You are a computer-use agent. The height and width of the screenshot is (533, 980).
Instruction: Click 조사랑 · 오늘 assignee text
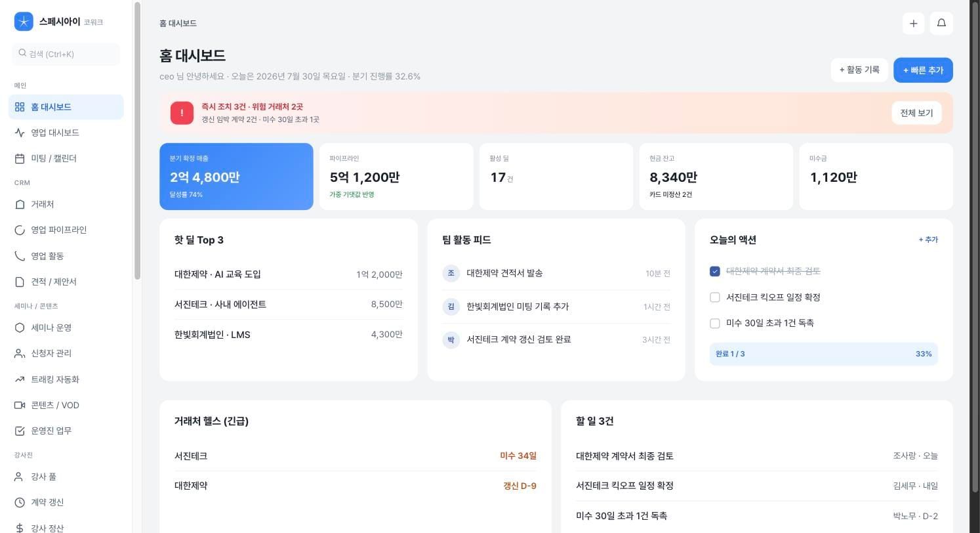pyautogui.click(x=915, y=456)
